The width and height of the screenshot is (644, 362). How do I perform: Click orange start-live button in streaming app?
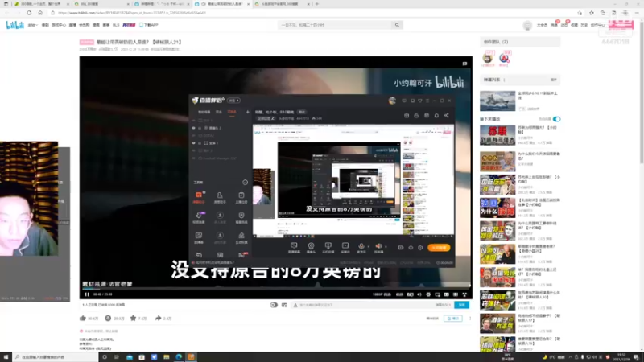[x=439, y=248]
